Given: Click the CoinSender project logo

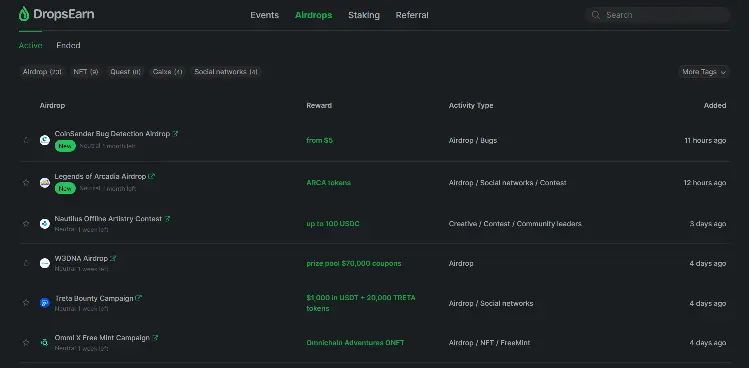Looking at the screenshot, I should 45,141.
